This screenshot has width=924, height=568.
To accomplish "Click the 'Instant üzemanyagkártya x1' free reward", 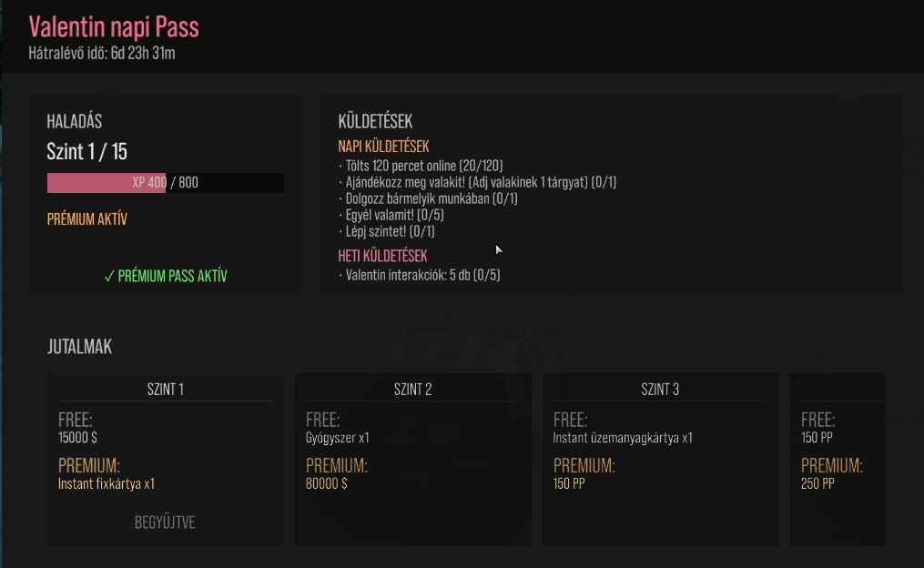I will point(623,438).
